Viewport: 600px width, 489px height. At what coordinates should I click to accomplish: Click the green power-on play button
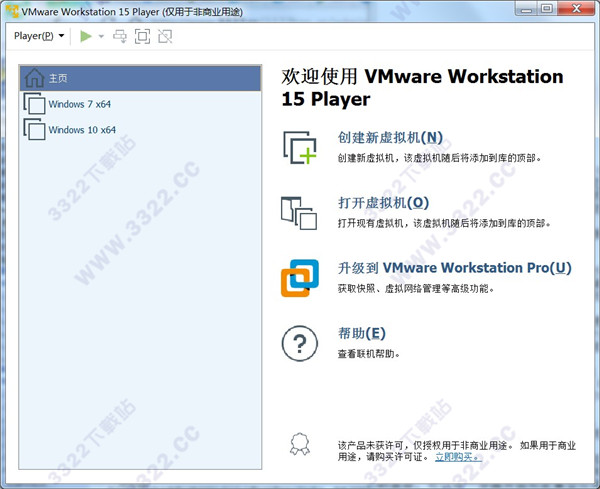86,36
